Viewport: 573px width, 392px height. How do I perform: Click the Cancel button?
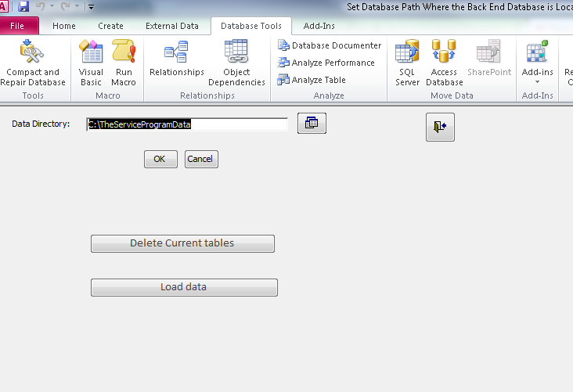(x=201, y=160)
